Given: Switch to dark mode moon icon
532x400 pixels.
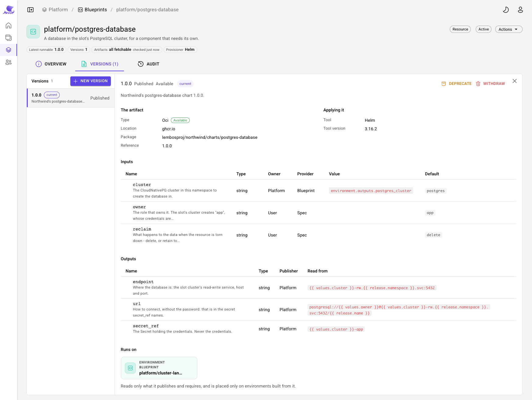Looking at the screenshot, I should (x=506, y=10).
